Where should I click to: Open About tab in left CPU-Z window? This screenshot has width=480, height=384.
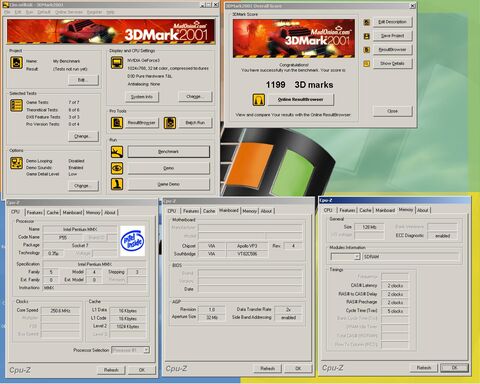coord(110,212)
